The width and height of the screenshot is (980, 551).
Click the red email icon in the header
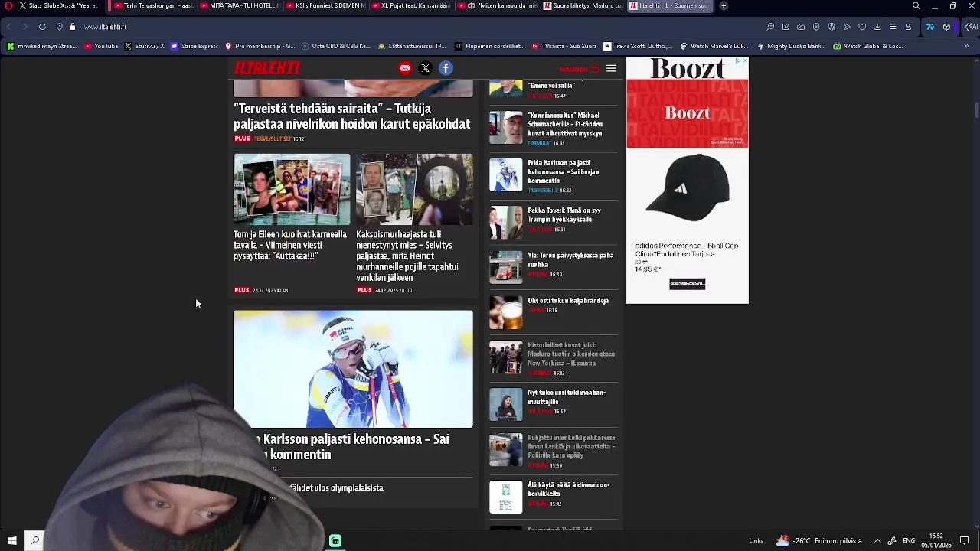405,68
